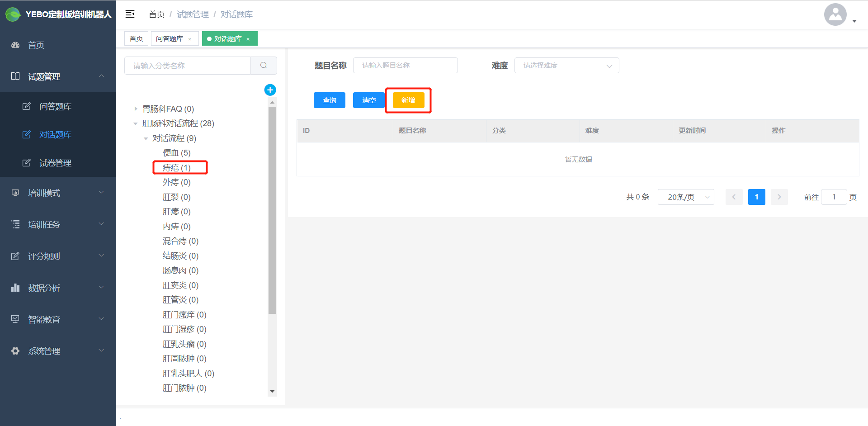The height and width of the screenshot is (426, 868).
Task: Click the 对话题库 edit icon in the sidebar
Action: 27,134
